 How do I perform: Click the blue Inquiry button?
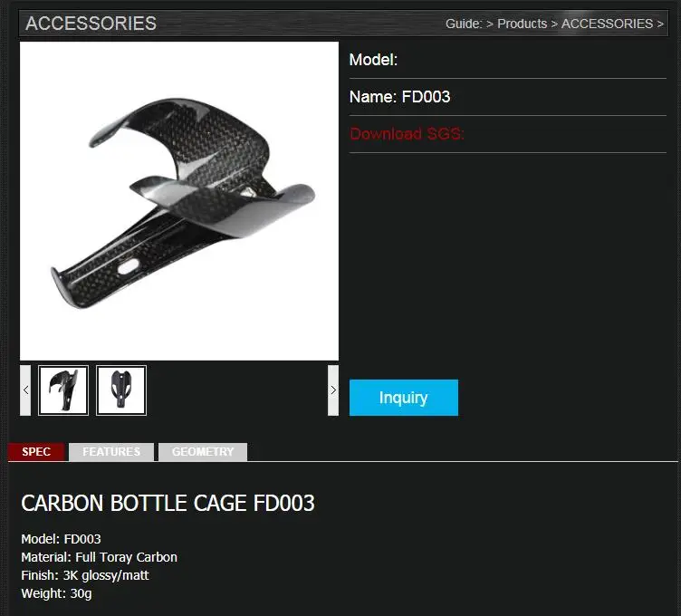404,398
